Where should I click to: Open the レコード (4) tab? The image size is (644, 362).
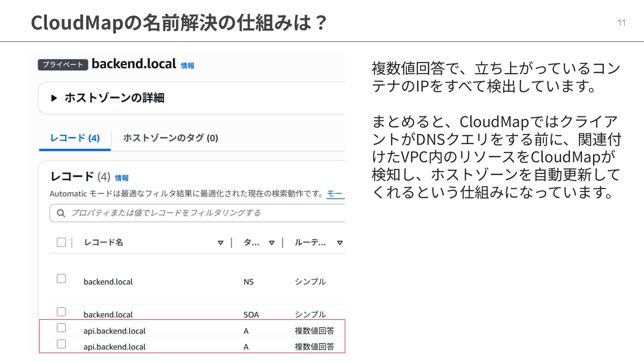pos(75,138)
